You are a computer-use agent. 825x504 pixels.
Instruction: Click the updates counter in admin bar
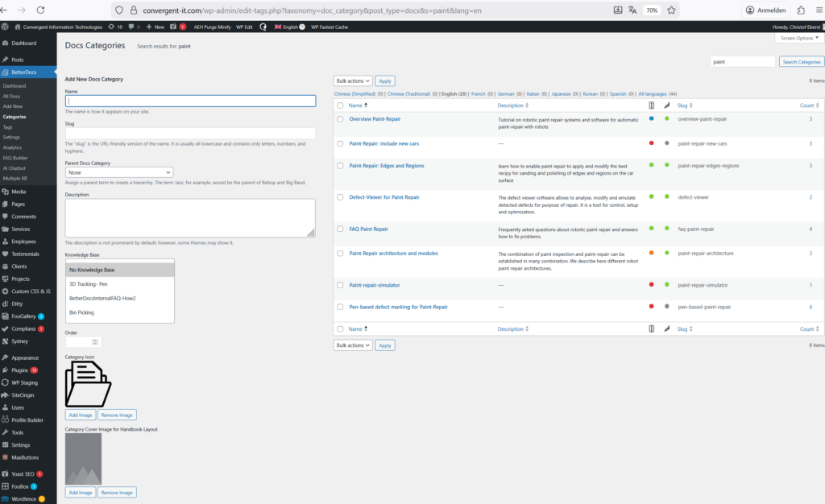point(115,27)
